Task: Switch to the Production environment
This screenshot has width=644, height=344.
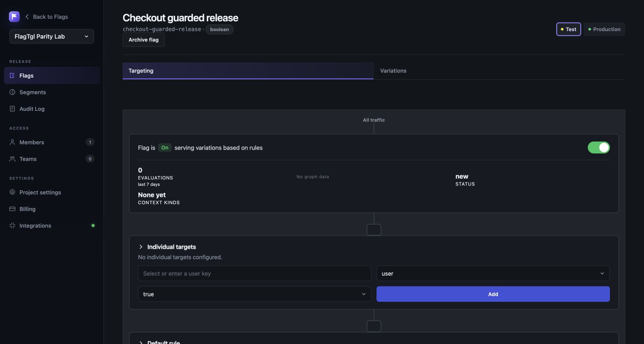Action: coord(604,29)
